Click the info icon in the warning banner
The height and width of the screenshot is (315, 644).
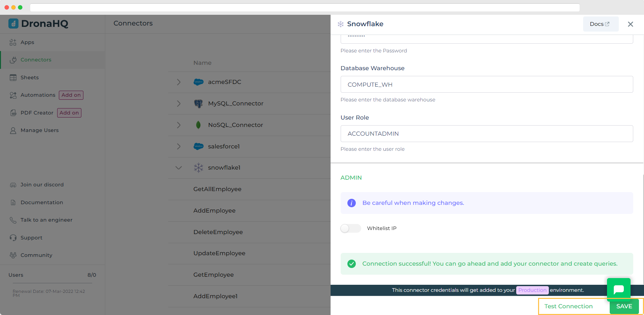(x=351, y=203)
